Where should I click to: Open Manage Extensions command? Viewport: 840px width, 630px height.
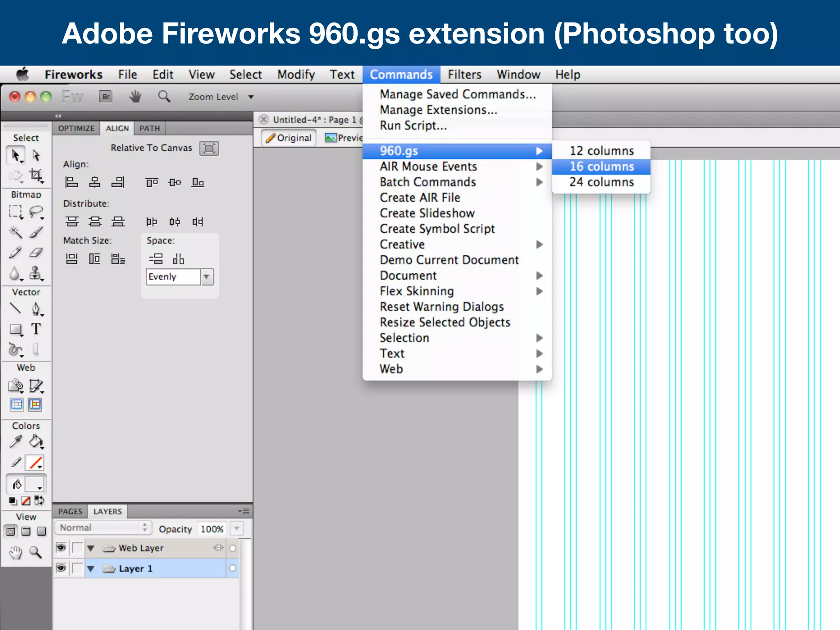click(x=438, y=110)
